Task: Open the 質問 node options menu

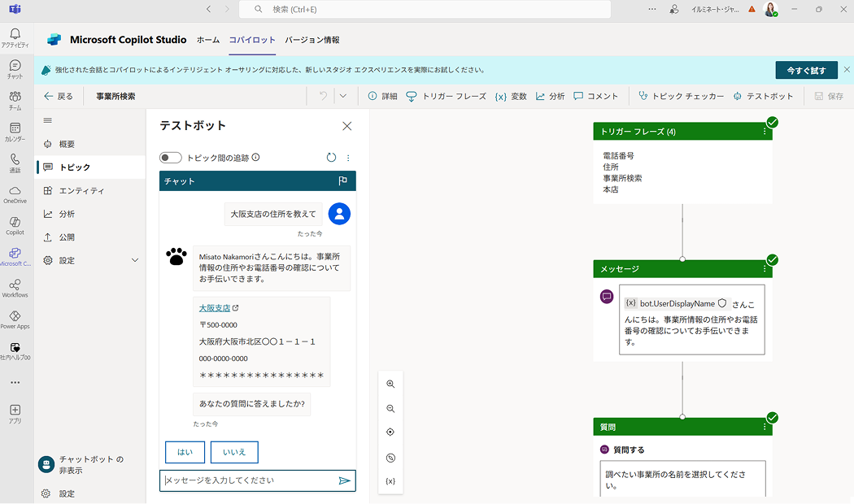Action: coord(765,428)
